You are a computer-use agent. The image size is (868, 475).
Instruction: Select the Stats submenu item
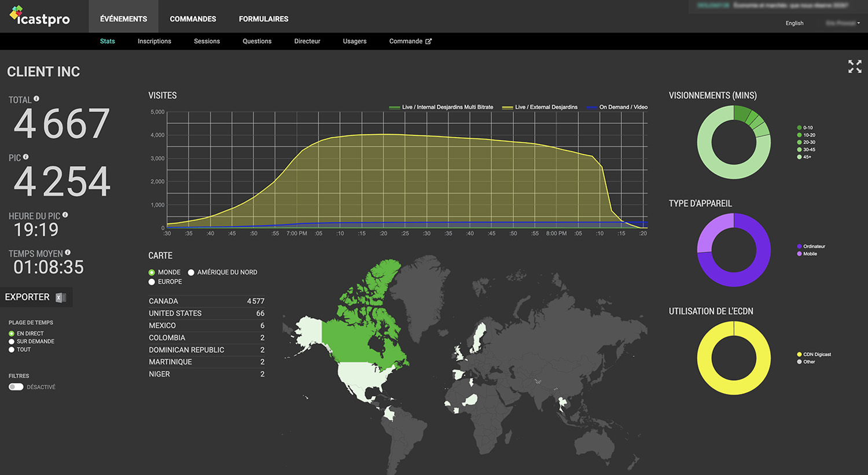[108, 41]
